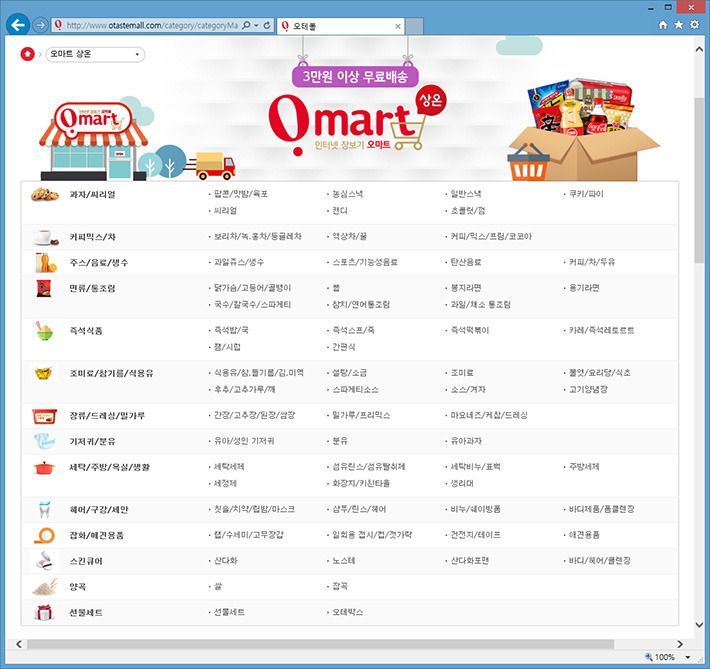The width and height of the screenshot is (710, 669).
Task: Click the cookie icon for 과자/씨리얼
Action: [x=44, y=194]
